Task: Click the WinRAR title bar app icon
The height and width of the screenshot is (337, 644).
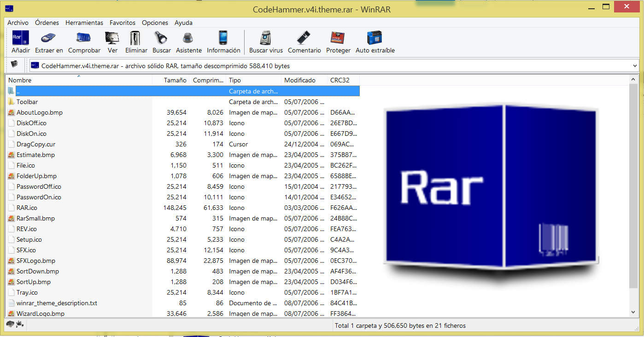Action: coord(8,8)
